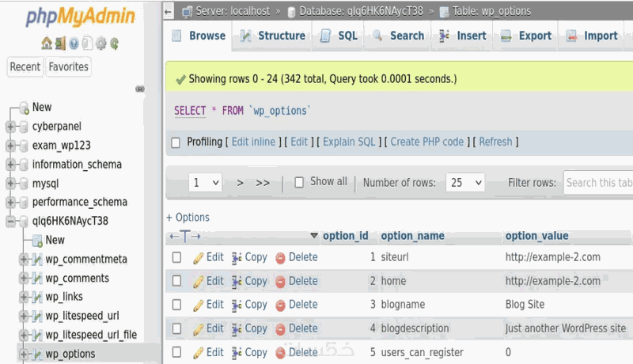Click New database icon at tree top
This screenshot has height=364, width=633.
click(x=25, y=108)
